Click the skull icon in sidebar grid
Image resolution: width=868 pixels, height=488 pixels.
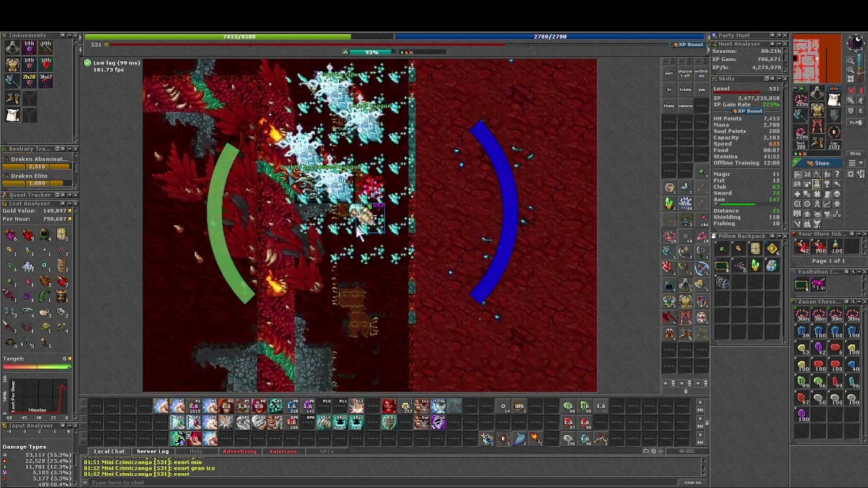(837, 194)
